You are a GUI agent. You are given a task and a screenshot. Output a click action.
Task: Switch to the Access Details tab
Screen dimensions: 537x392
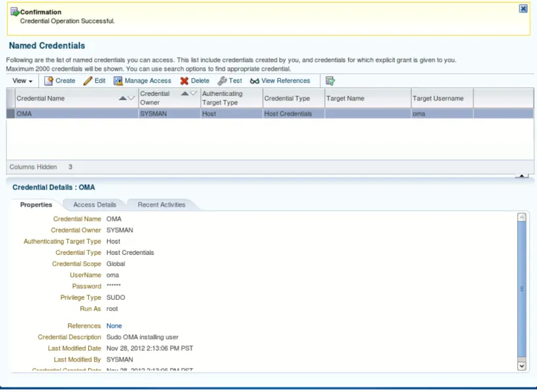coord(95,204)
